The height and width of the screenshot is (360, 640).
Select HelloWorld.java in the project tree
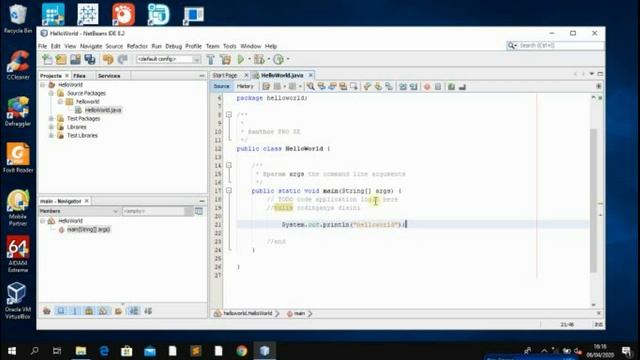pyautogui.click(x=103, y=110)
